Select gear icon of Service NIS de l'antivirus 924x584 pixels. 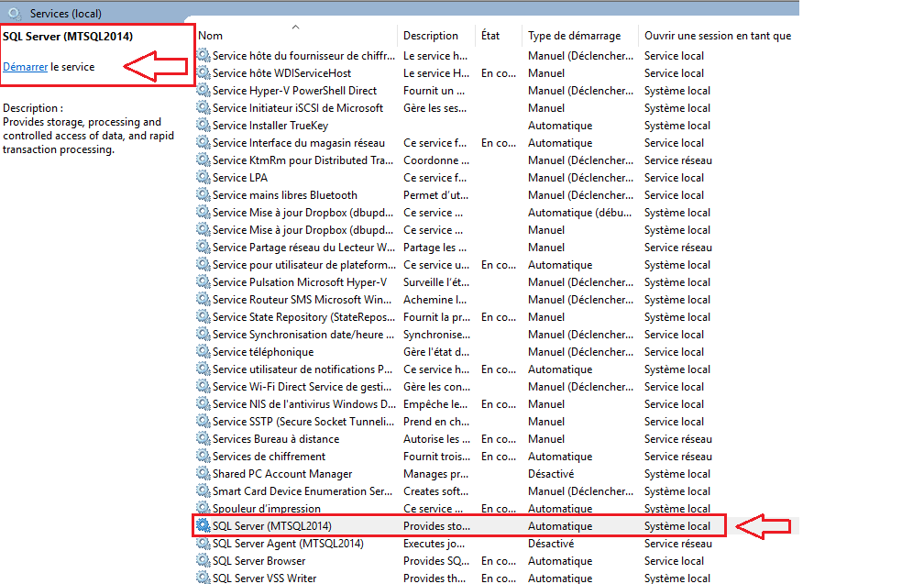click(x=203, y=403)
